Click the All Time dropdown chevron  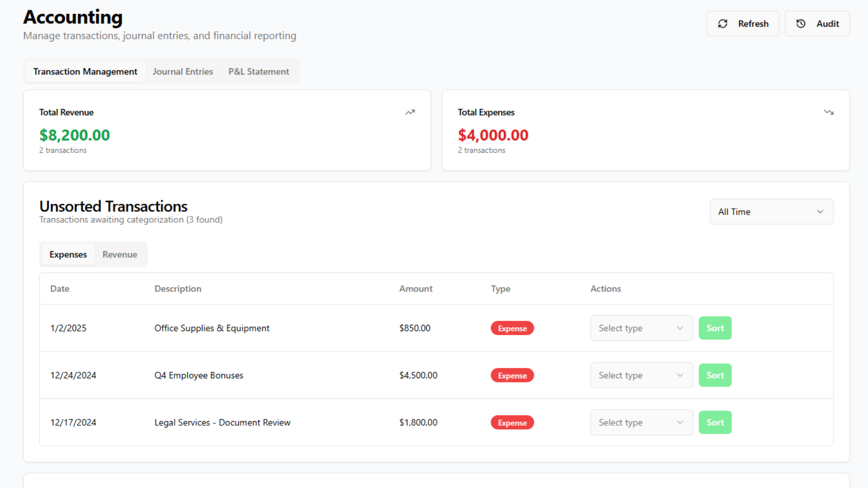coord(820,211)
